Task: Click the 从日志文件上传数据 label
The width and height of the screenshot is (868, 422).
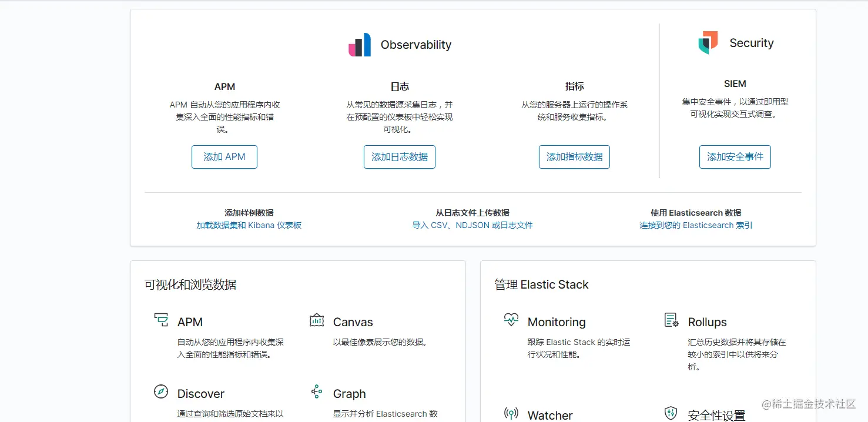Action: point(472,213)
